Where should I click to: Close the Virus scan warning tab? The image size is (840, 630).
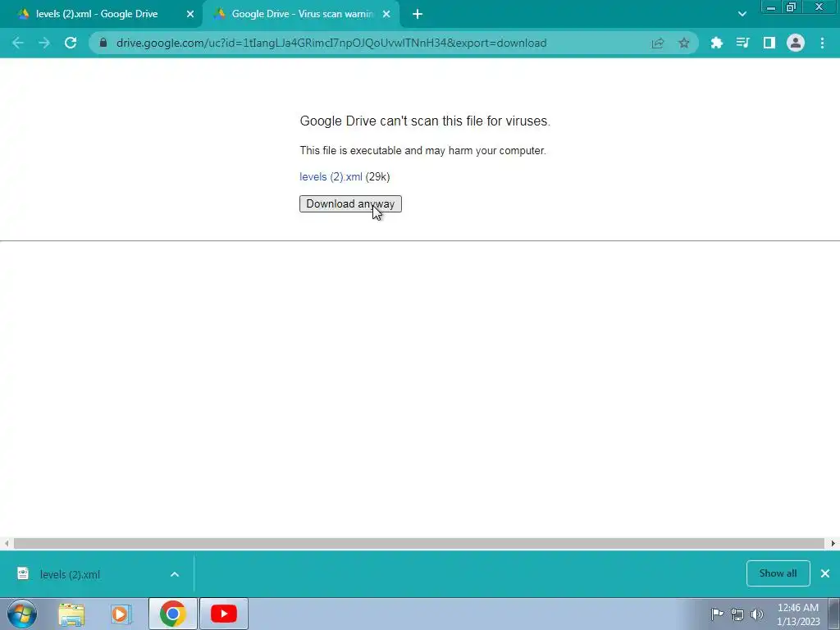[386, 14]
